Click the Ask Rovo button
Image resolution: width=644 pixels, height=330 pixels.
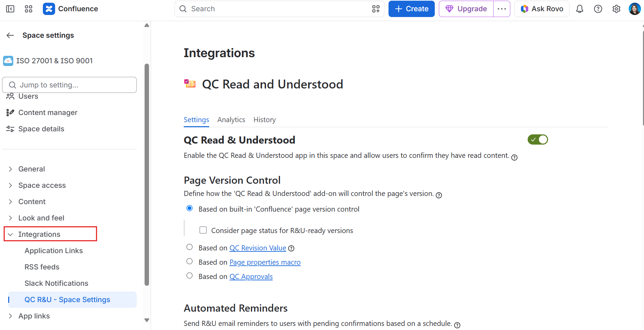[542, 9]
